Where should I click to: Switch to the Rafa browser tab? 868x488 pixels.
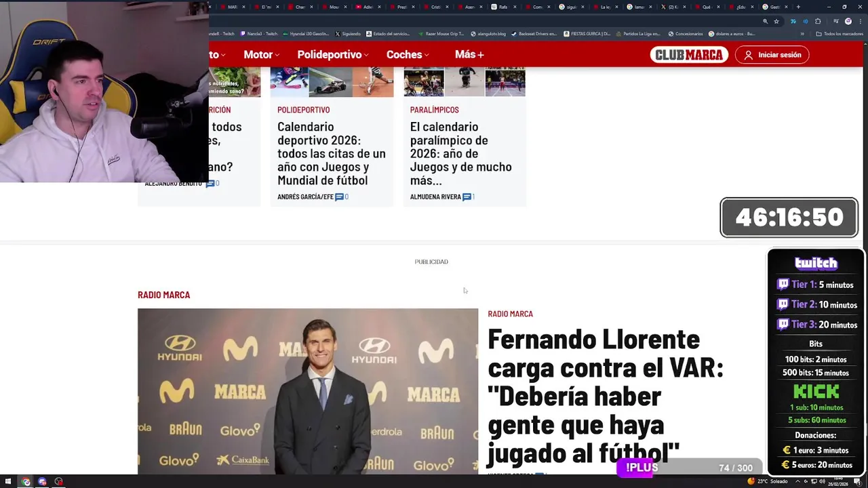(502, 7)
